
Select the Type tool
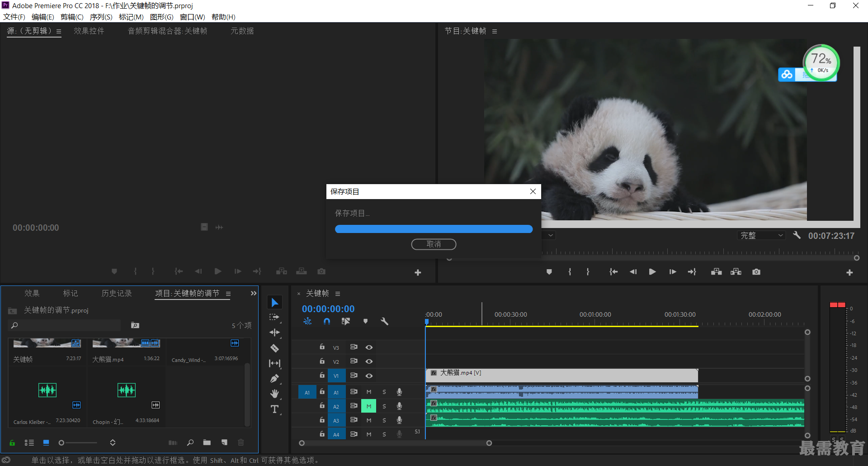[x=274, y=409]
